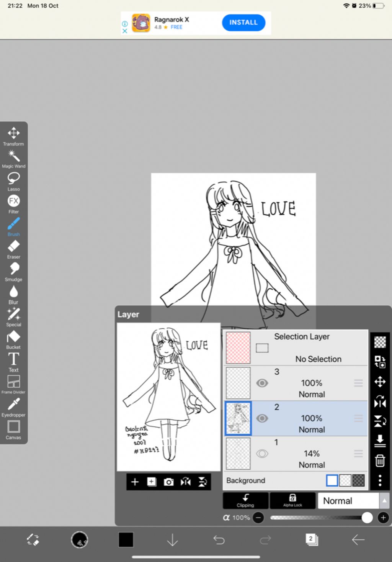This screenshot has height=562, width=392.
Task: Add a new layer with plus icon
Action: click(135, 482)
